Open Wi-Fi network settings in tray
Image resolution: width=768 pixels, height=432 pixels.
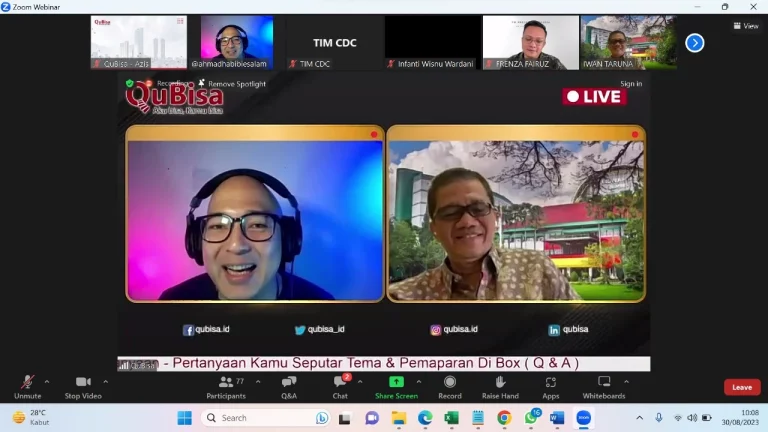coord(678,418)
